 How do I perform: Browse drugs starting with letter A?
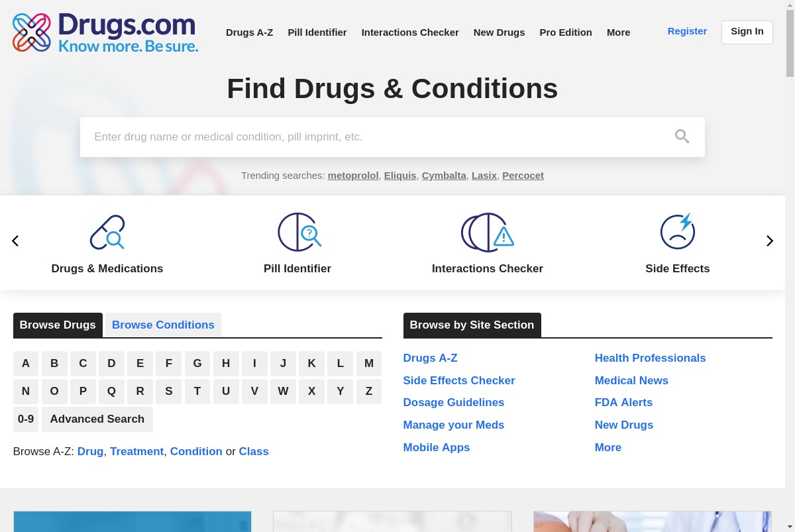pos(26,364)
